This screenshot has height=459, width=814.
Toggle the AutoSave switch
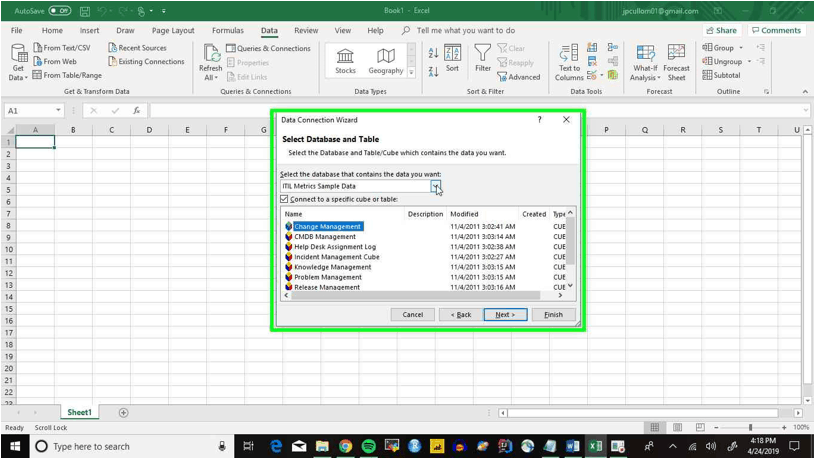pyautogui.click(x=59, y=11)
